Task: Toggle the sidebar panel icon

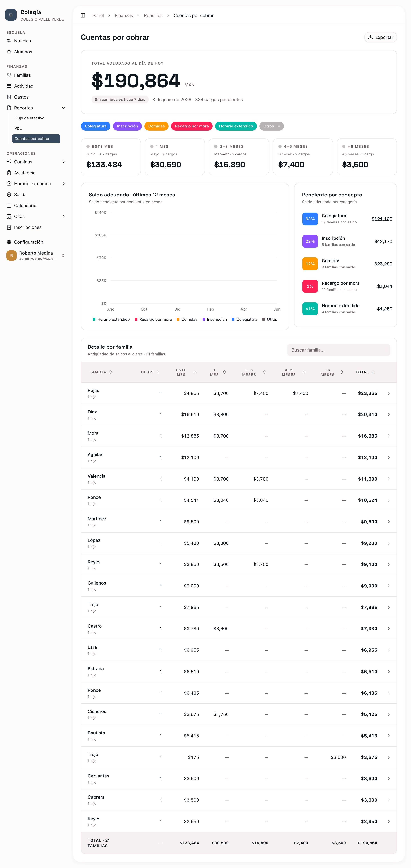Action: (x=83, y=16)
